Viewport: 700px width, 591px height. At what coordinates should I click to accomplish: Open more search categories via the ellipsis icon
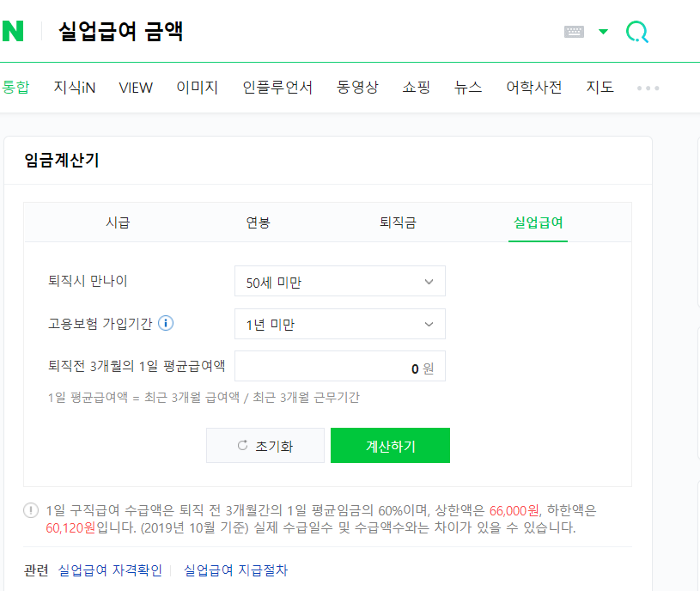pyautogui.click(x=648, y=87)
